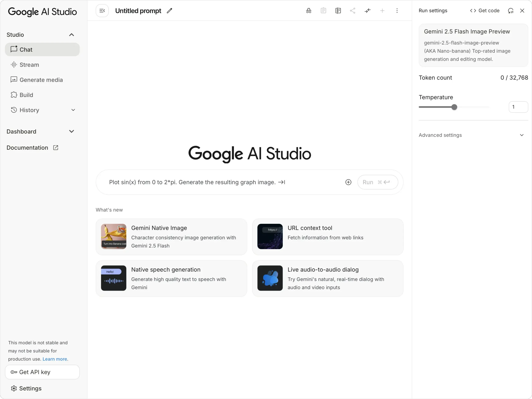Open compare mode side-by-side icon
This screenshot has width=532, height=399.
[338, 11]
